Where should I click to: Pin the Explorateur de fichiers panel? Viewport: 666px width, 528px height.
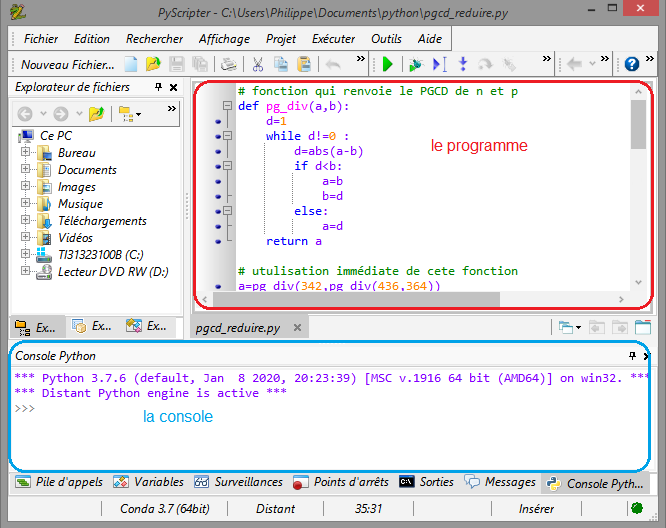158,88
